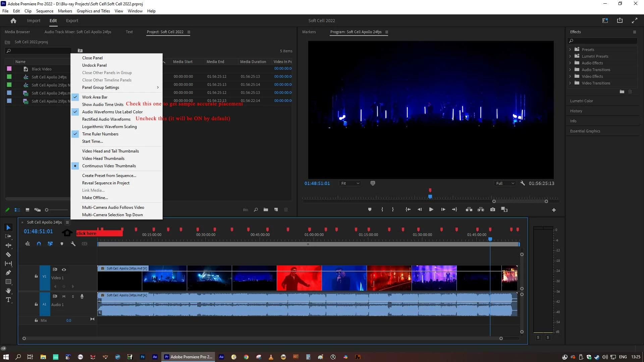Open the Sequence menu
644x362 pixels.
tap(45, 11)
